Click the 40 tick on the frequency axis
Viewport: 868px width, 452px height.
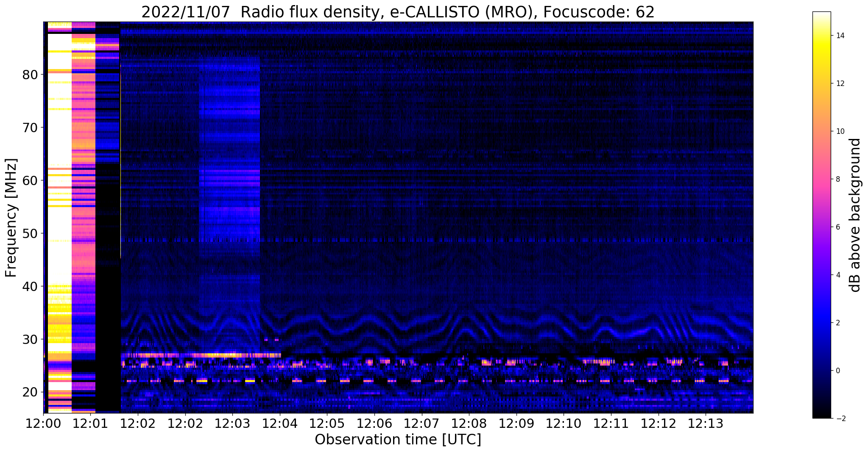pos(30,286)
